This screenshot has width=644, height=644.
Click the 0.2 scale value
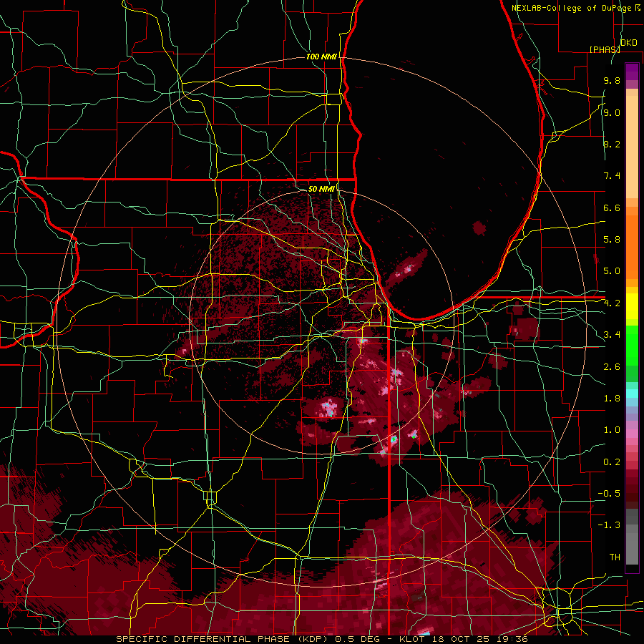[x=612, y=462]
